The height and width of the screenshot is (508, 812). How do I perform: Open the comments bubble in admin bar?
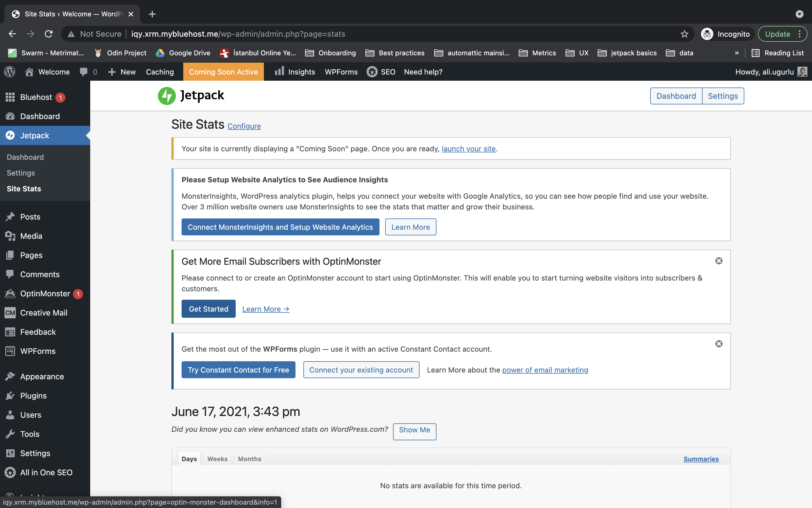pos(89,72)
